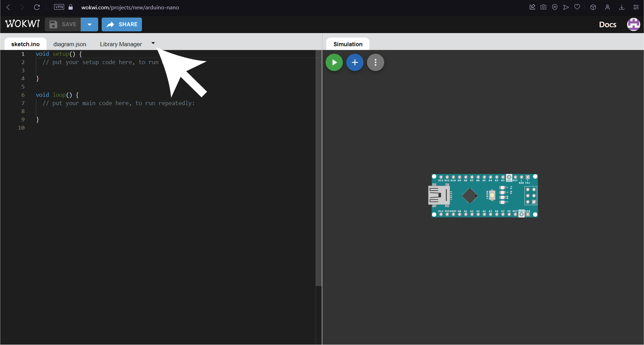The width and height of the screenshot is (644, 345).
Task: Open the Library Manager tab
Action: [121, 44]
